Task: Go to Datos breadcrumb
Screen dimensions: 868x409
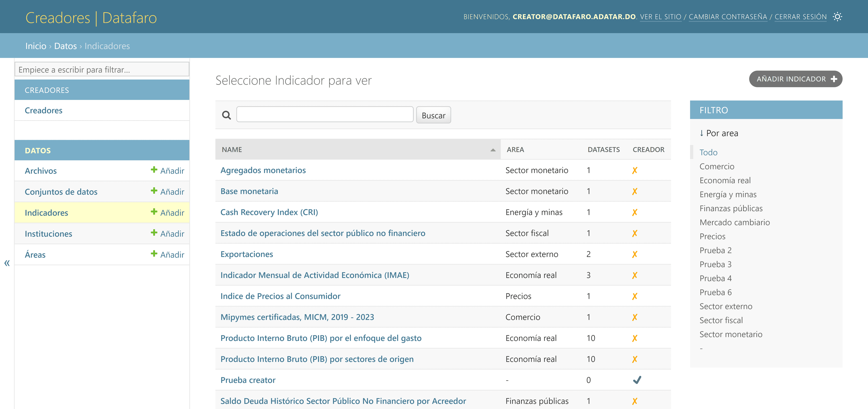Action: point(65,46)
